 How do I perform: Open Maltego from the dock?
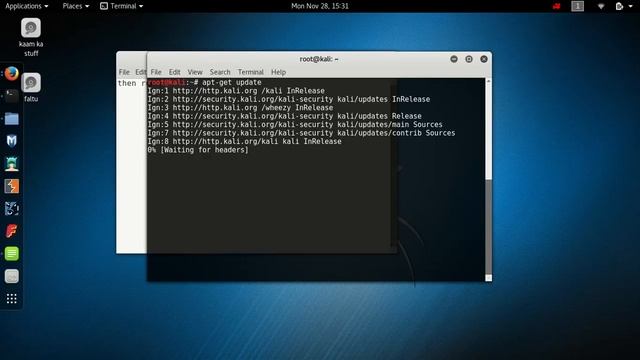click(x=11, y=209)
